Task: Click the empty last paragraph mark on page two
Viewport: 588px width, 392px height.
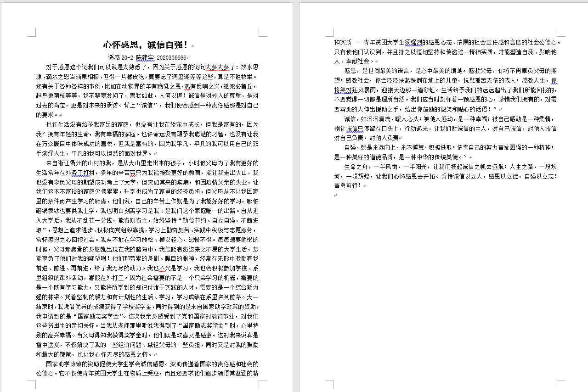Action: pos(336,196)
